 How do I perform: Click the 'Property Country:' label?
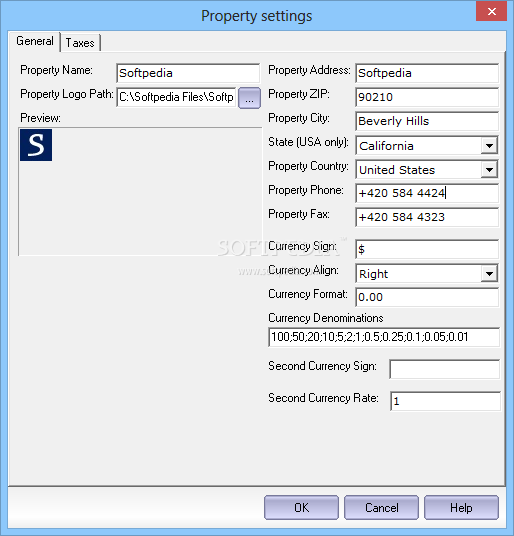coord(308,166)
